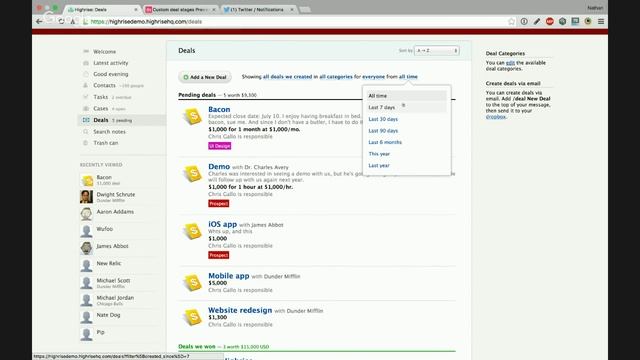
Task: Click Prospect tag under iOS app deal
Action: point(219,255)
